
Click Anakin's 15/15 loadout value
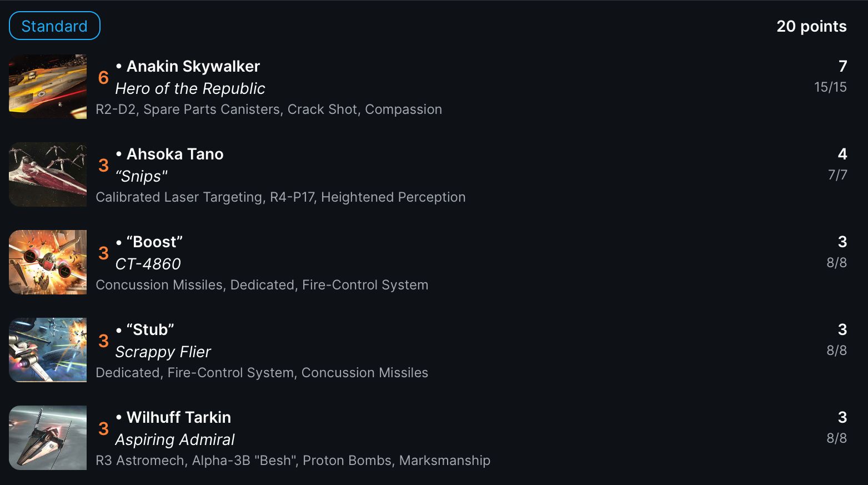tap(830, 87)
